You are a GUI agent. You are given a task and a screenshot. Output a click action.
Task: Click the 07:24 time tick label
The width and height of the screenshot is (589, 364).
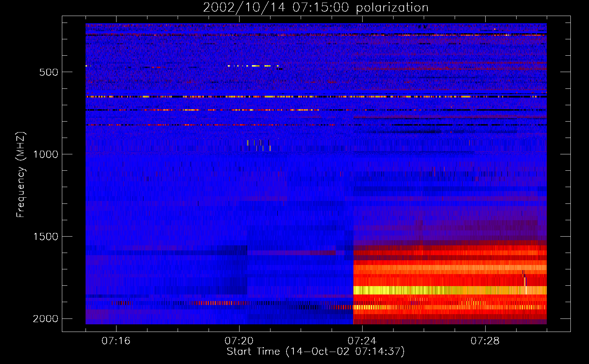coord(362,341)
